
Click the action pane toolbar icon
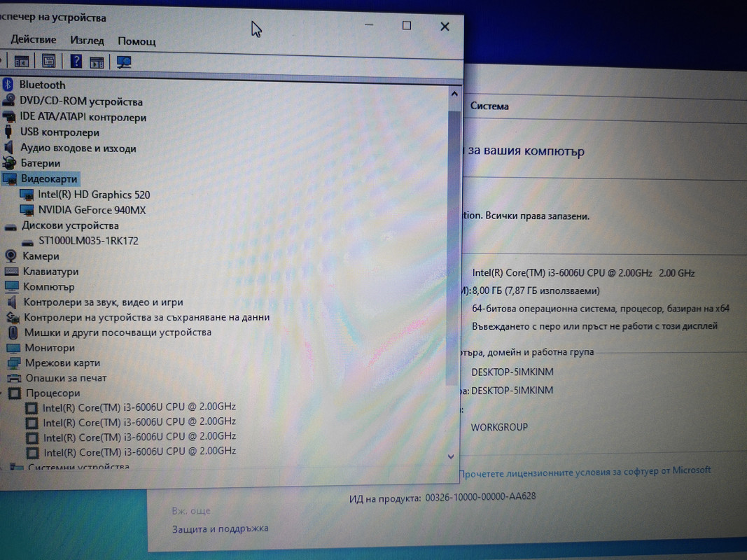point(97,62)
